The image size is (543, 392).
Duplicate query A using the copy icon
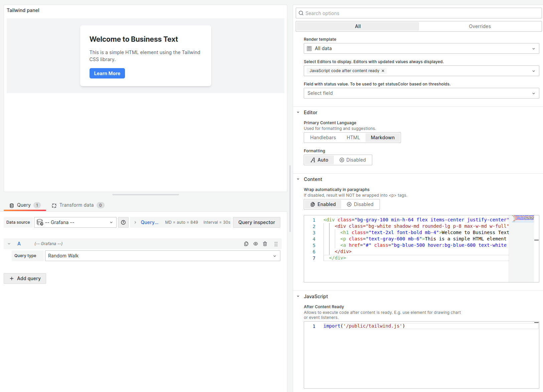point(246,244)
